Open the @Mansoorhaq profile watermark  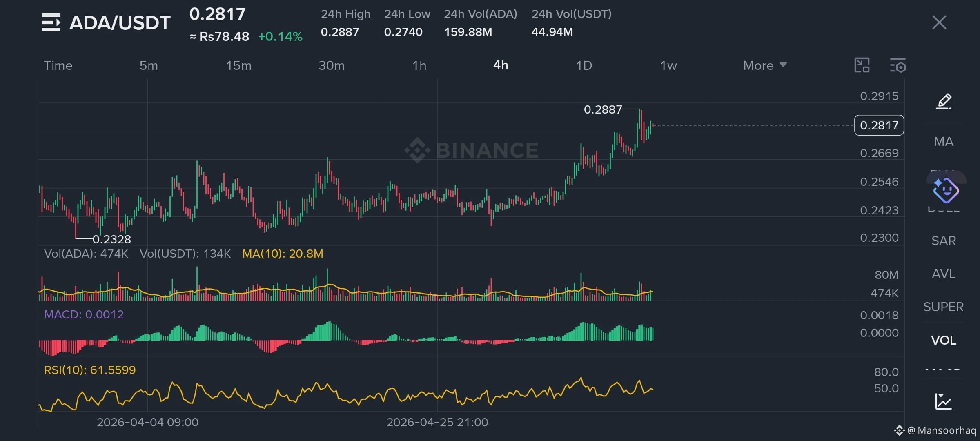click(935, 430)
